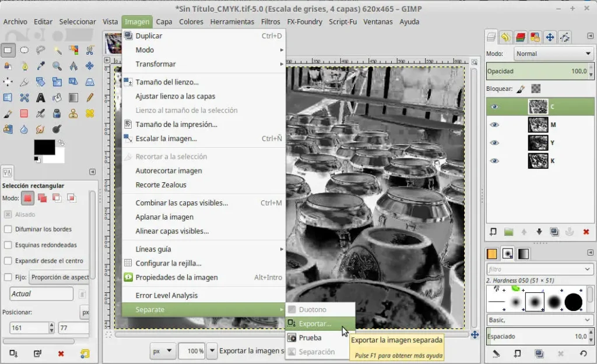
Task: Select the Color Picker eyedropper tool
Action: click(40, 66)
